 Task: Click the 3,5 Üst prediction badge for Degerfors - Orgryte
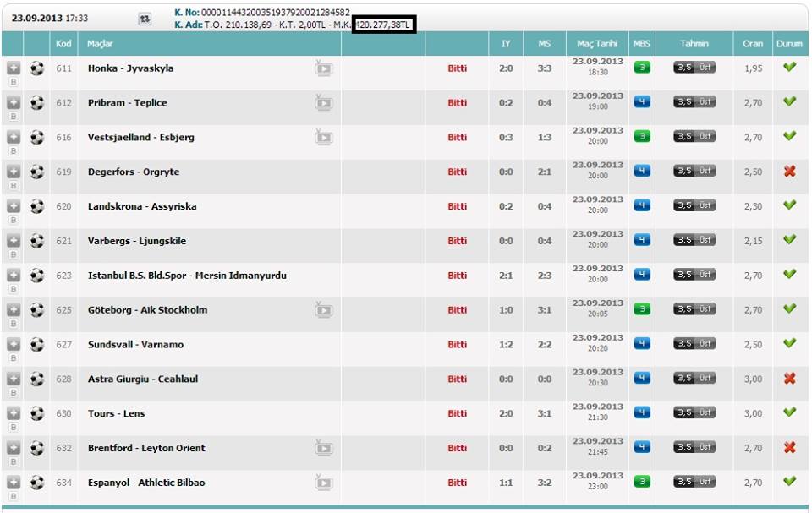(694, 171)
